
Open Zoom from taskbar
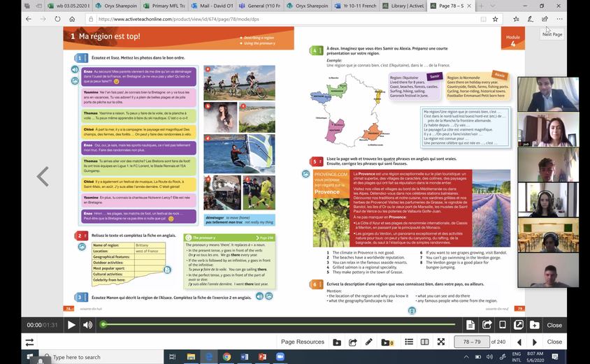[280, 357]
